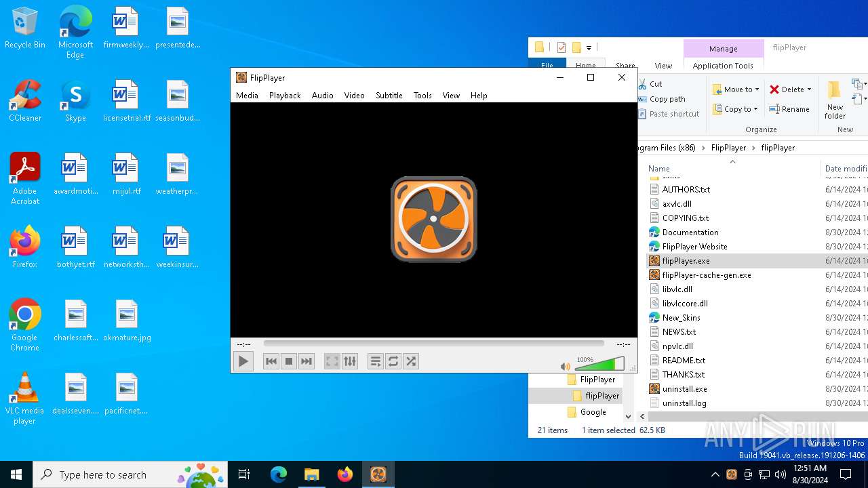Open File Explorer taskbar icon
The width and height of the screenshot is (868, 488).
click(x=311, y=474)
